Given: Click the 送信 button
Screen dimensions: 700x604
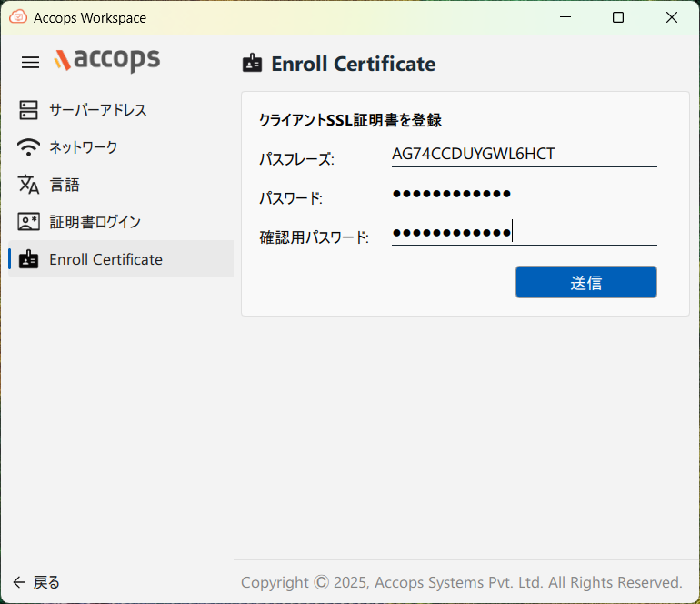Looking at the screenshot, I should tap(586, 282).
